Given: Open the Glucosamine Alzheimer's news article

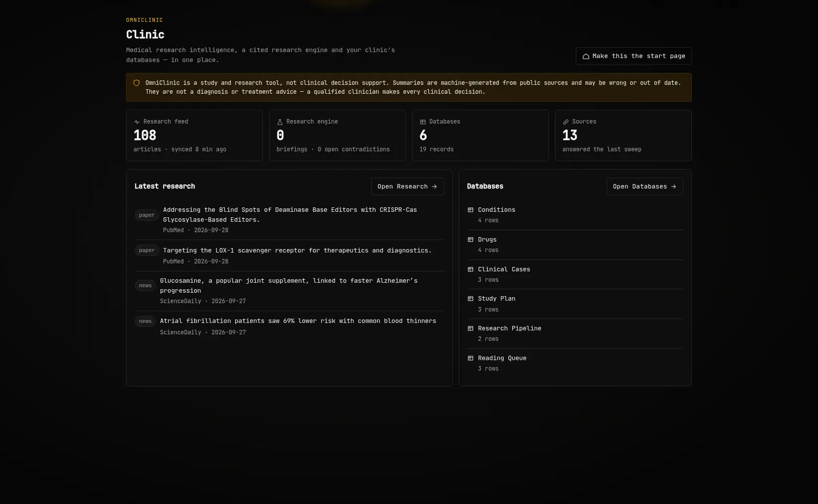Looking at the screenshot, I should tap(289, 291).
